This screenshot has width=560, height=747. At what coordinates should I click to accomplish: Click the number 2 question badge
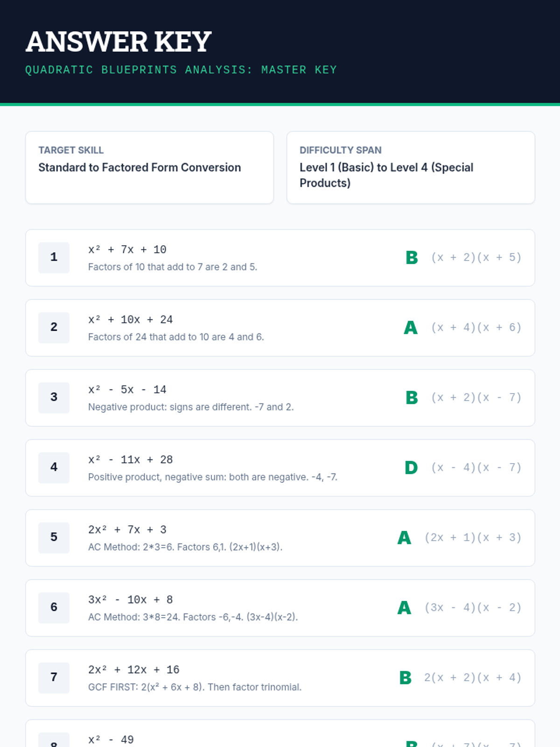tap(54, 327)
